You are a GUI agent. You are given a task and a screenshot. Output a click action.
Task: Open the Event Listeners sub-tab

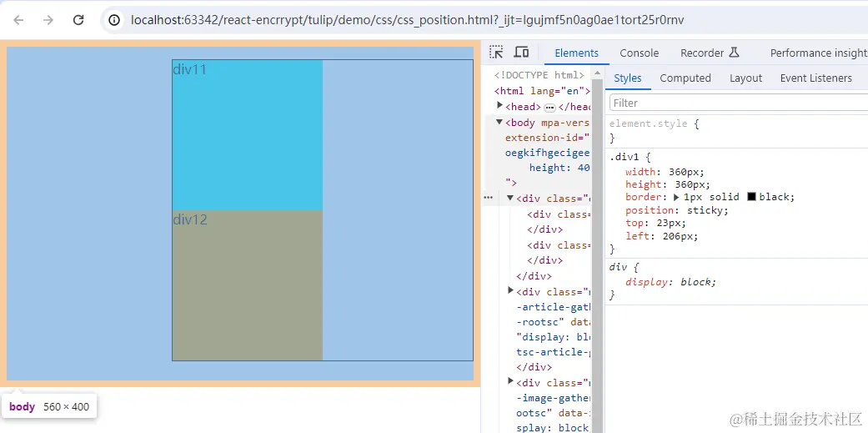[816, 78]
